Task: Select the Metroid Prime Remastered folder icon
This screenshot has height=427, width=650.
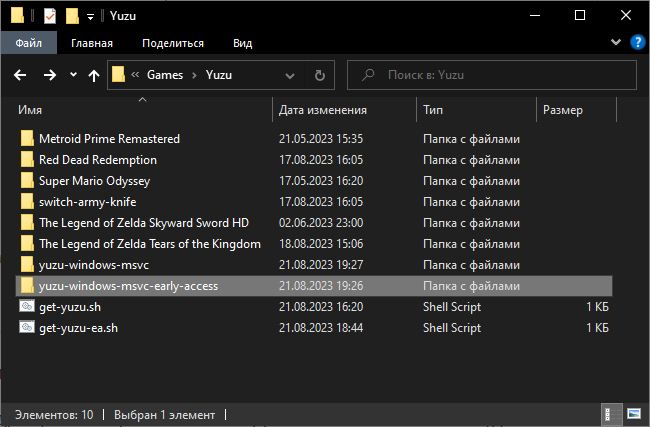Action: pyautogui.click(x=27, y=138)
